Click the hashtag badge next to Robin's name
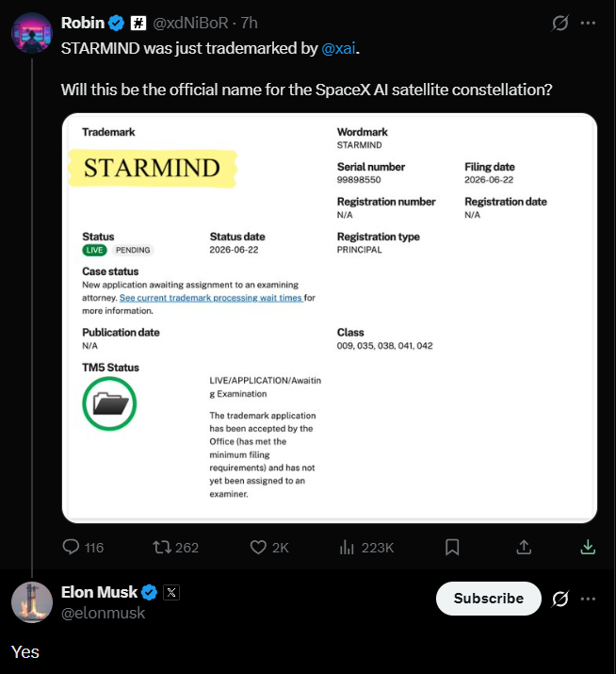This screenshot has width=616, height=674. tap(138, 23)
